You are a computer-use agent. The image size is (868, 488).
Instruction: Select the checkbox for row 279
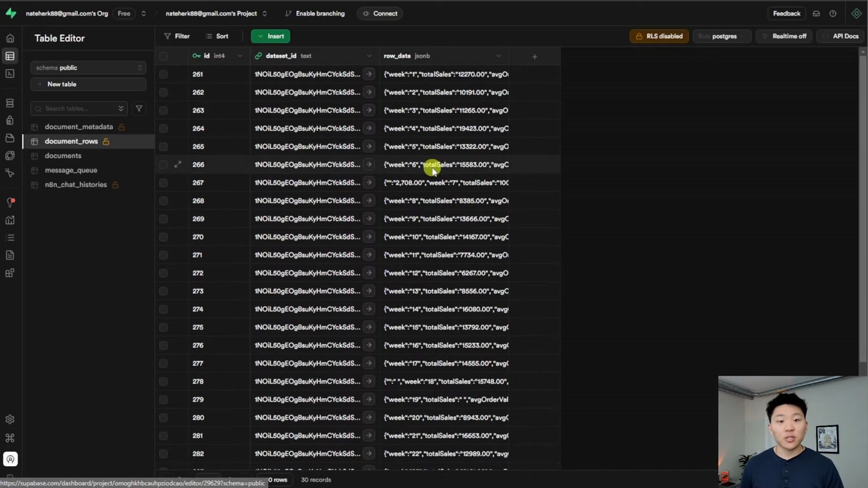coord(163,400)
